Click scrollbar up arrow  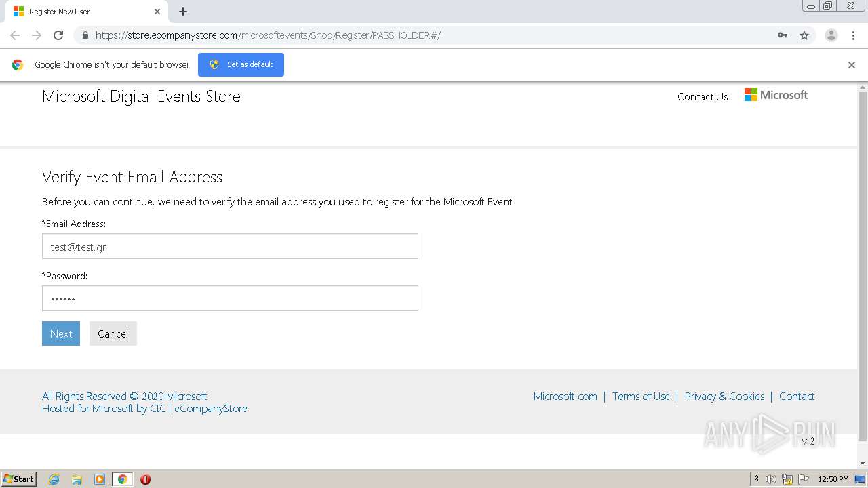[863, 87]
